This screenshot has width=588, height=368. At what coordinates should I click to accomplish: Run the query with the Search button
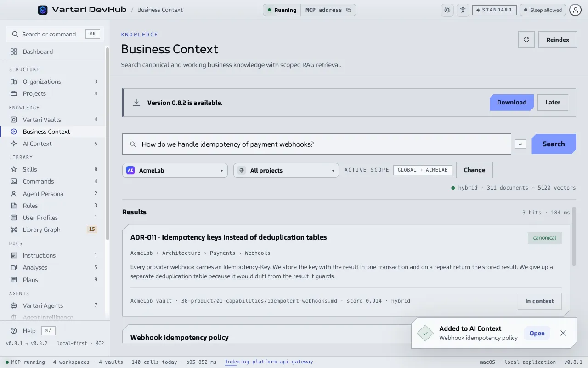coord(554,144)
